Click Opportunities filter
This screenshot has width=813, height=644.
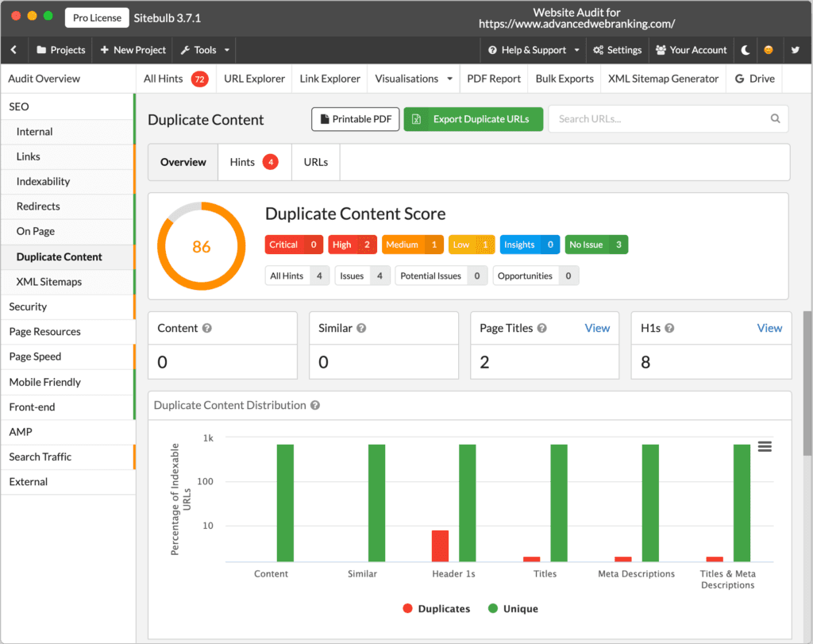click(536, 276)
